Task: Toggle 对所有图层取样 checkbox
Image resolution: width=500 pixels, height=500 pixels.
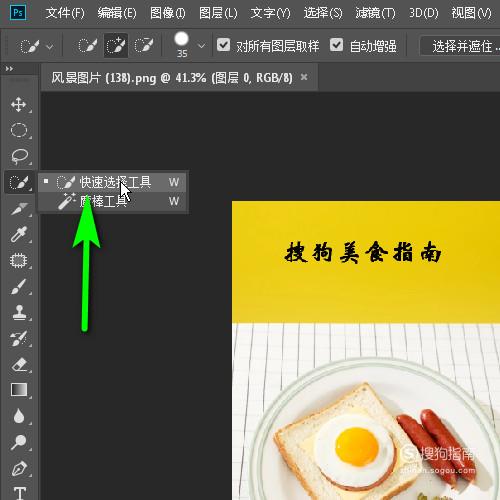Action: [223, 45]
